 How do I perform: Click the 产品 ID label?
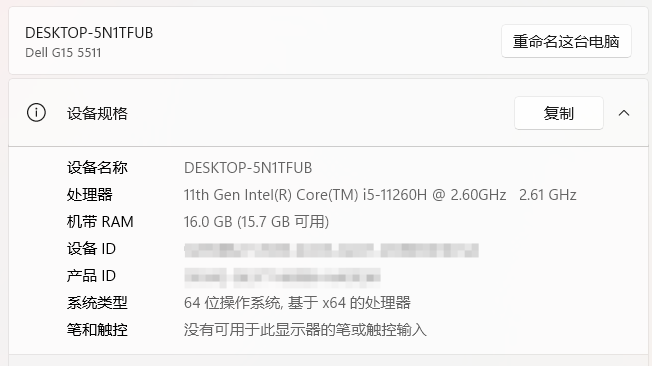click(91, 276)
